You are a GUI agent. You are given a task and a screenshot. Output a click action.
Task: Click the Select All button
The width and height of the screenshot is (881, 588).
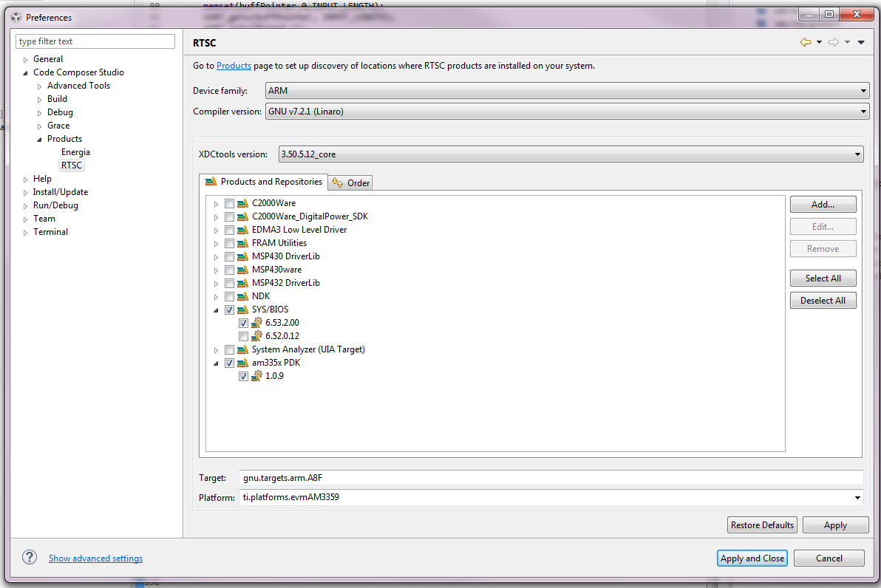click(823, 278)
